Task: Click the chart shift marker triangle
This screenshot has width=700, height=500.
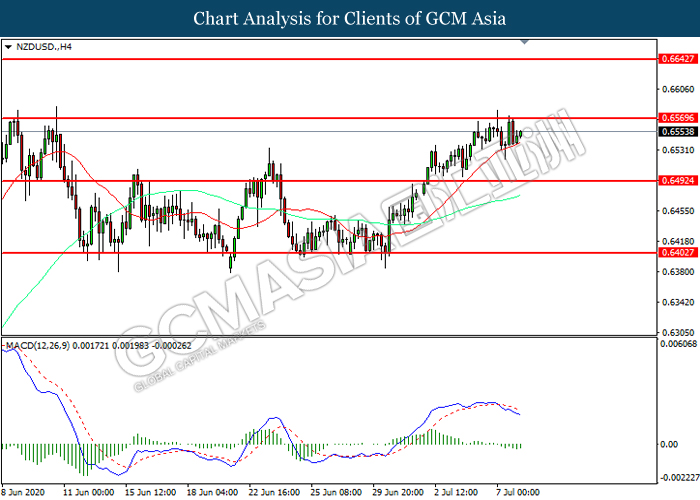Action: click(x=525, y=42)
